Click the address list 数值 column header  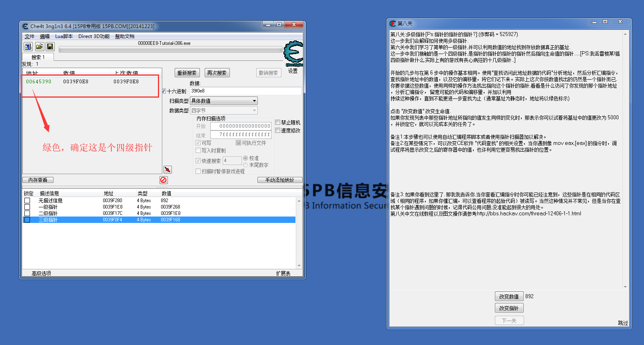166,193
